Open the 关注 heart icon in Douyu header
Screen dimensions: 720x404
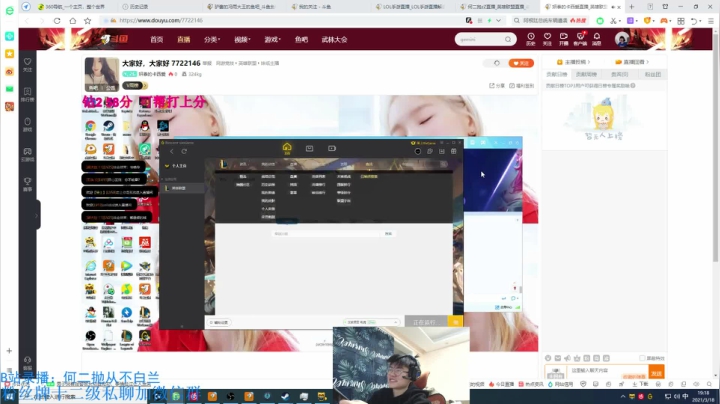coord(547,39)
